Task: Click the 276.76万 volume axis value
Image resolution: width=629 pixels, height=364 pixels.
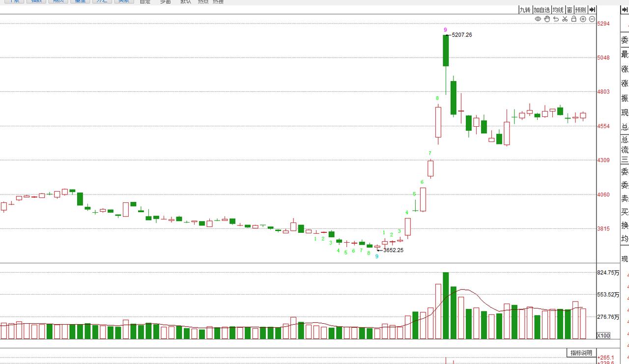Action: (607, 317)
